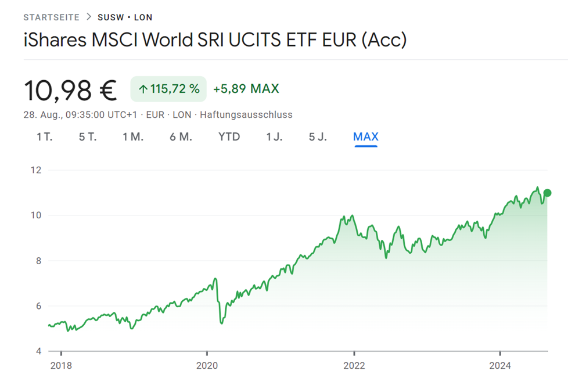Image resolution: width=568 pixels, height=392 pixels.
Task: Open the STARTSEITE breadcrumb link
Action: (x=51, y=17)
